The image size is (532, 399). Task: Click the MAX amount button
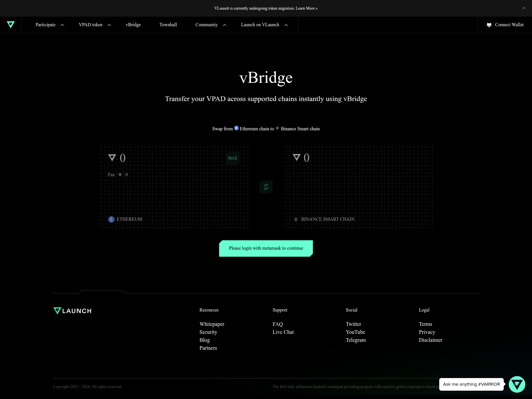(233, 158)
